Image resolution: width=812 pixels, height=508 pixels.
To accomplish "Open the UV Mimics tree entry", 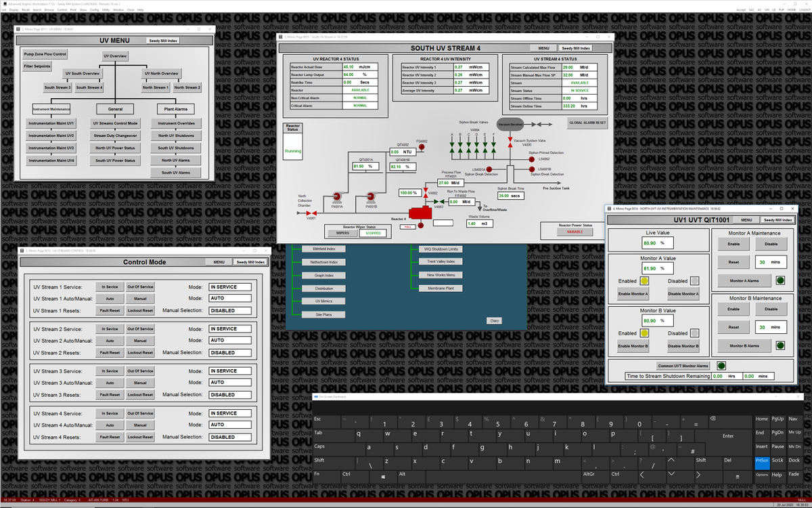I will (x=324, y=301).
